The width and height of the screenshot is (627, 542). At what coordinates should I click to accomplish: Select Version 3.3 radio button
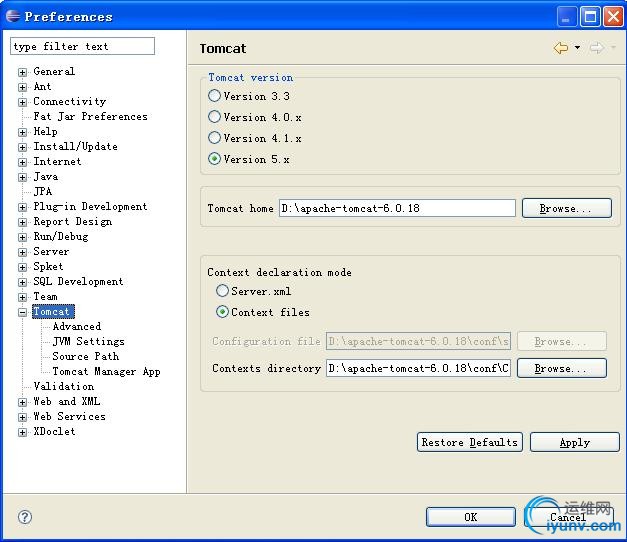(x=214, y=96)
